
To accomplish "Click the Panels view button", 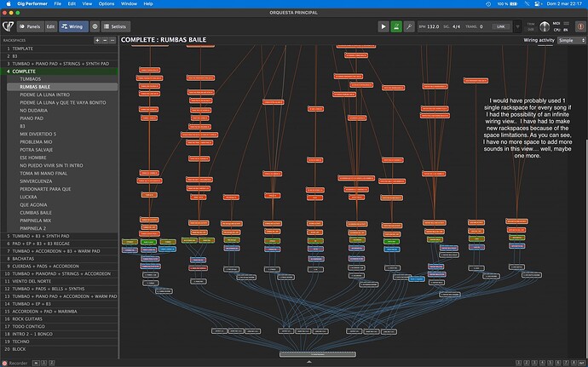I will (x=31, y=26).
